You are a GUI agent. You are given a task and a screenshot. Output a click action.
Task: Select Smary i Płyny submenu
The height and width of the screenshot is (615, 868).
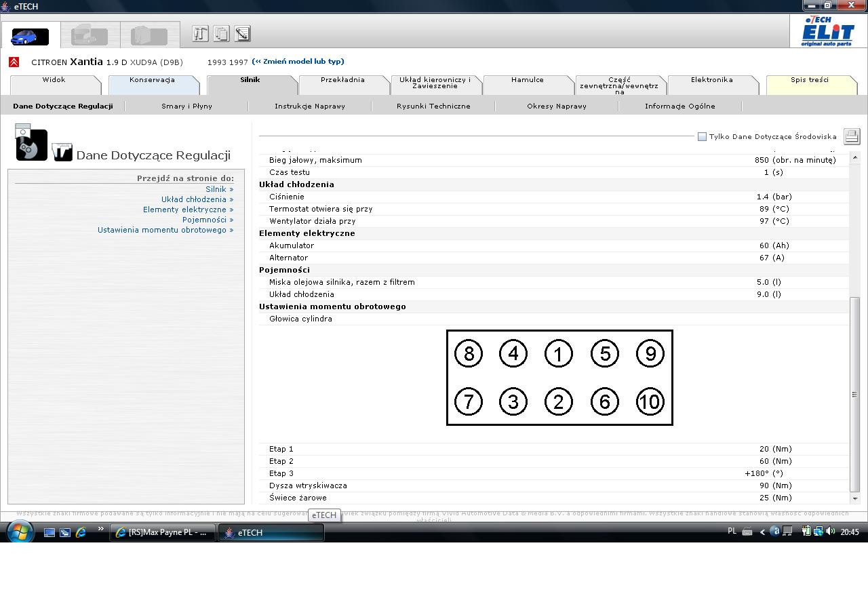pos(186,106)
